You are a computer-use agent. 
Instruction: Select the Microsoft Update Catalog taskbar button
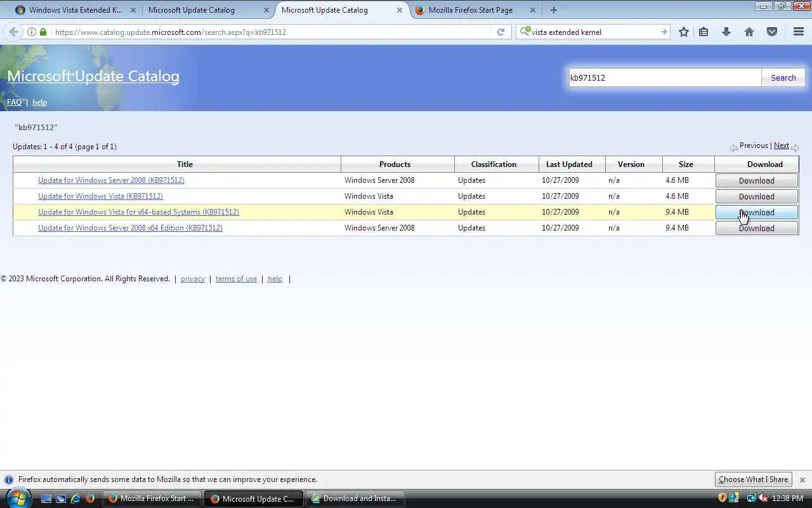tap(254, 498)
